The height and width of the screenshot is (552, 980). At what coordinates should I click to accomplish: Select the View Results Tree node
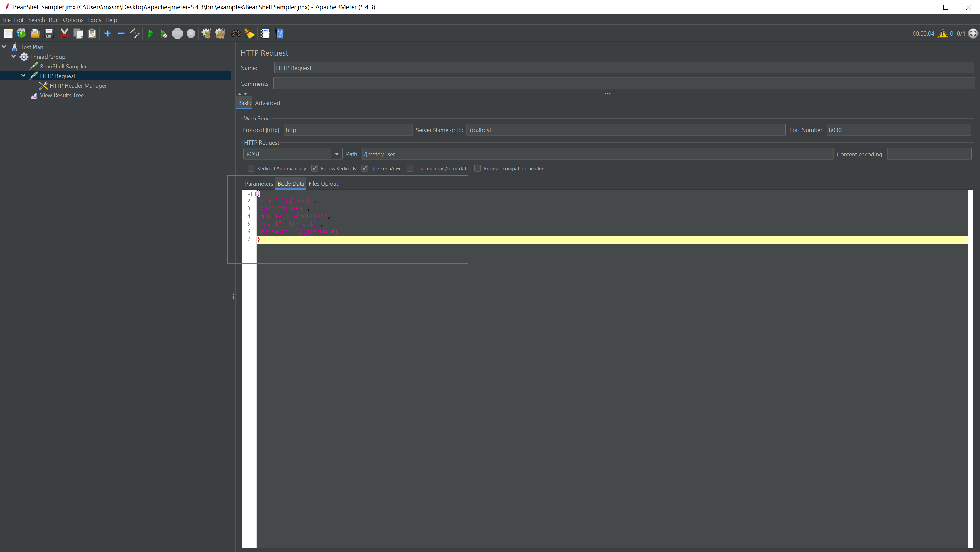[x=62, y=95]
